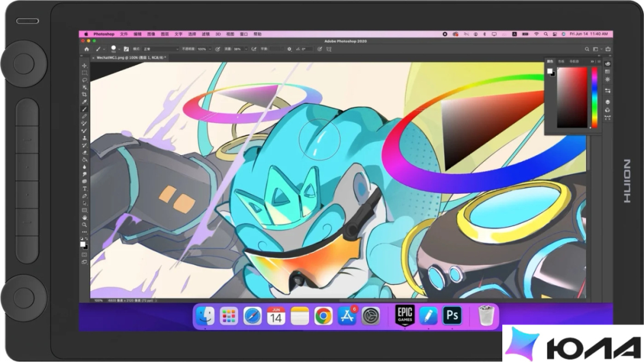Select the Lasso tool
The height and width of the screenshot is (362, 644).
[85, 80]
